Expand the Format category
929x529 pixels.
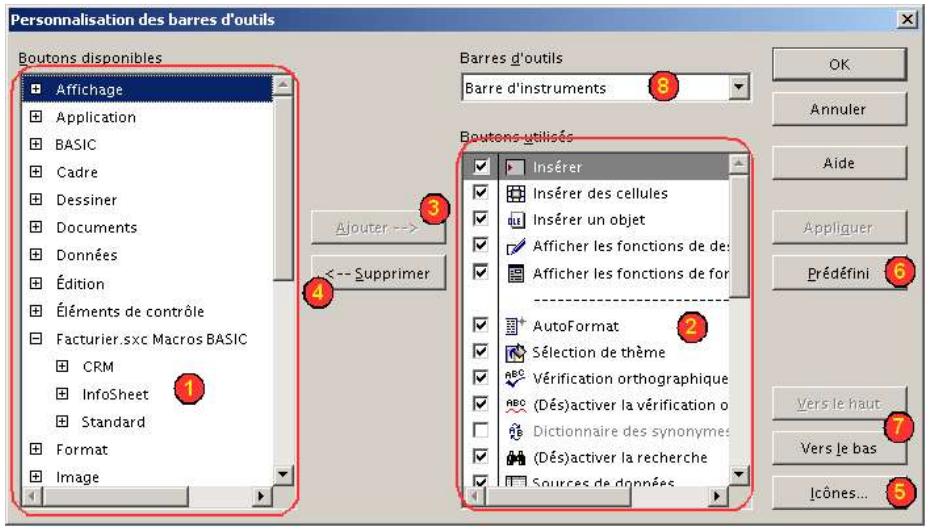tap(36, 449)
